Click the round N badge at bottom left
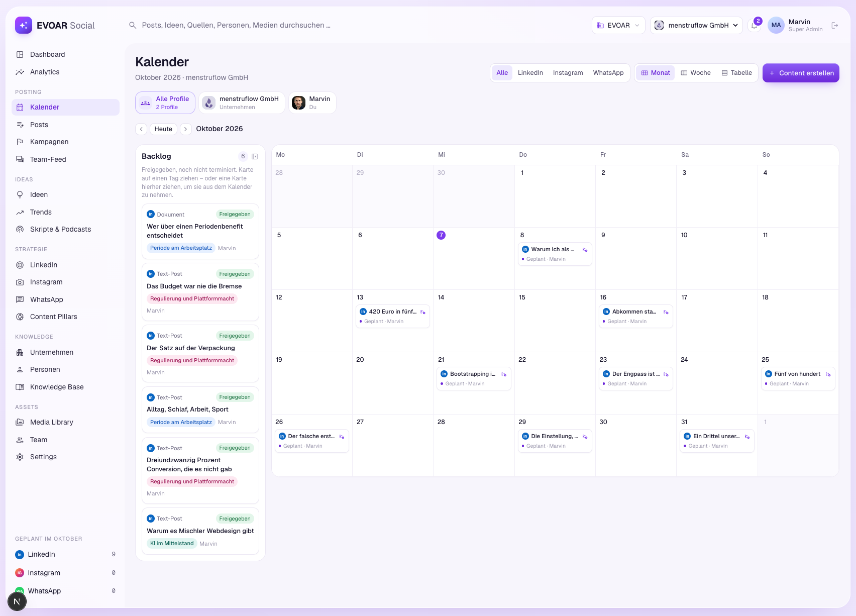 pyautogui.click(x=17, y=601)
